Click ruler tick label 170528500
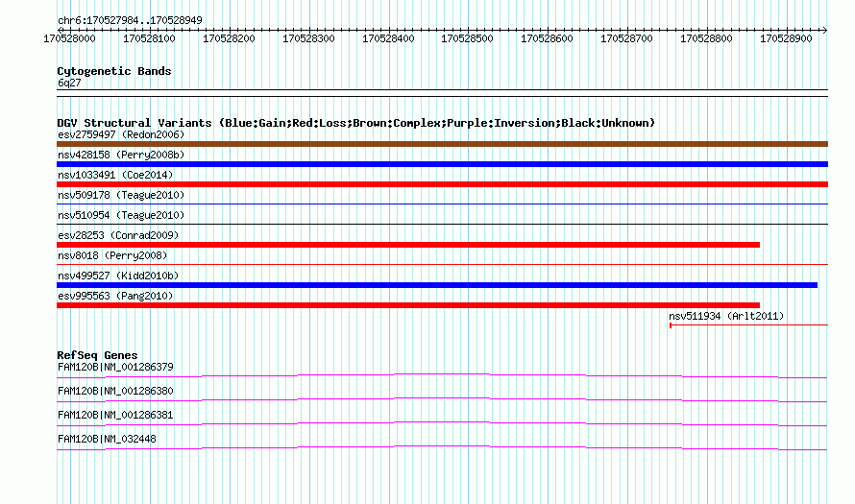This screenshot has width=855, height=504. (467, 38)
